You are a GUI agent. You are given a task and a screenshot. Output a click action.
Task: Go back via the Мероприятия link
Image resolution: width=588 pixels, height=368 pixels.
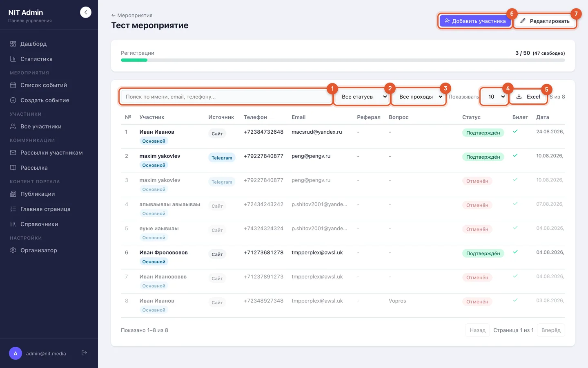coord(132,15)
